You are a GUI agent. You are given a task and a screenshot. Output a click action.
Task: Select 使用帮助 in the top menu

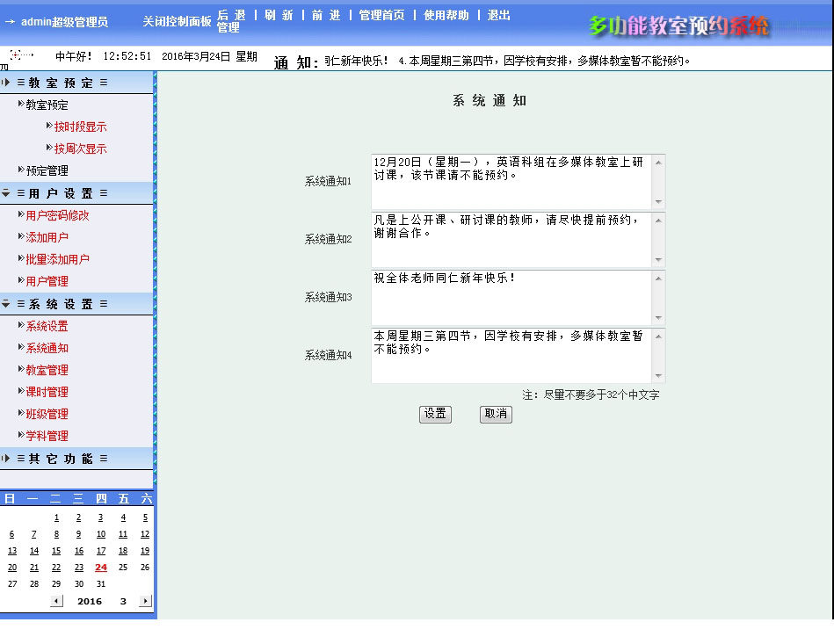pyautogui.click(x=446, y=15)
